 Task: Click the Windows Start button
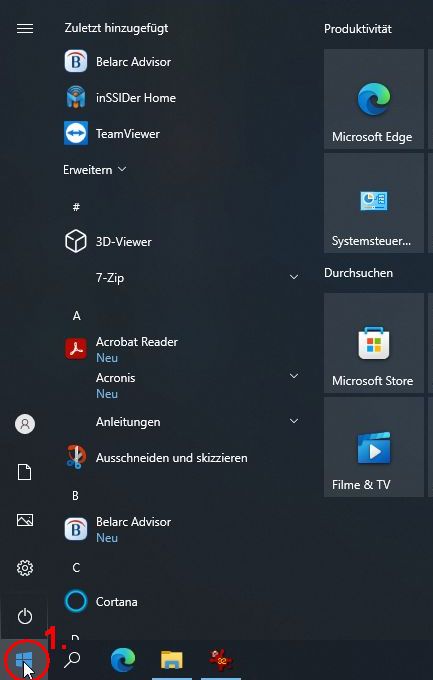click(x=24, y=660)
